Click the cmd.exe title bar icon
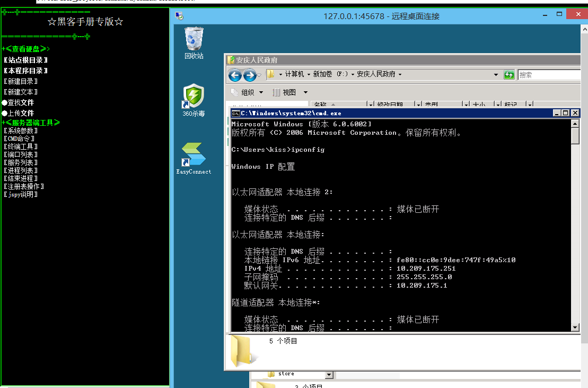The height and width of the screenshot is (388, 588). 235,114
